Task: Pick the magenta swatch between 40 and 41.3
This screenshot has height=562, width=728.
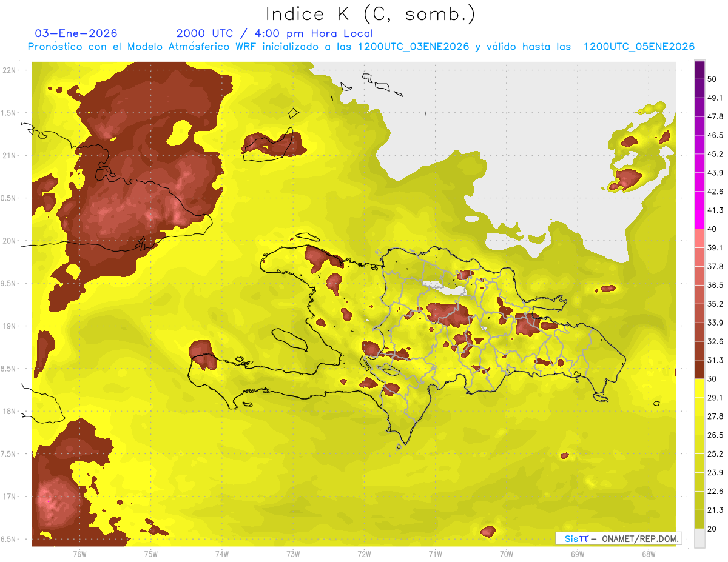Action: point(699,219)
